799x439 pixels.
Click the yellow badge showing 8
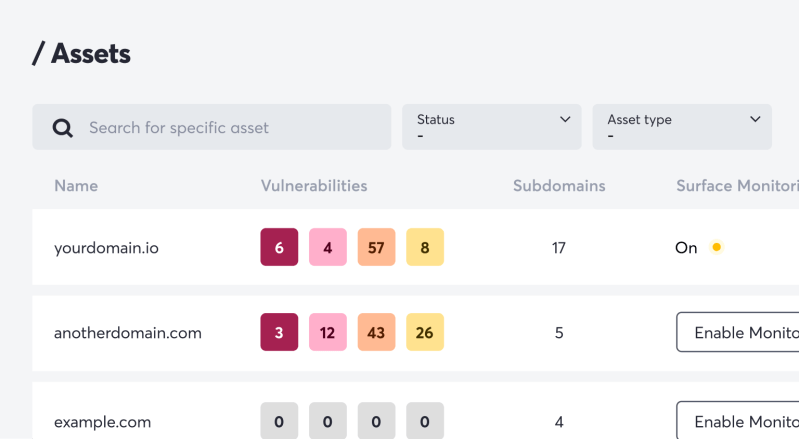coord(425,247)
